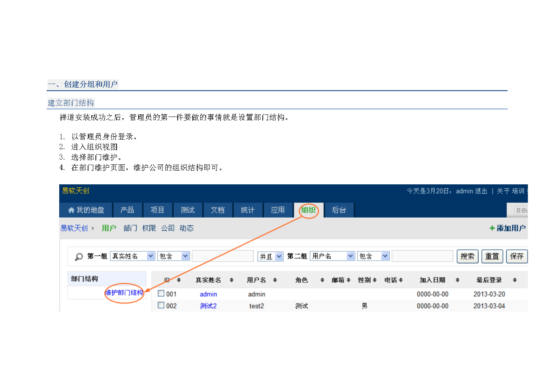Click the 退出 logout link
Image resolution: width=554 pixels, height=392 pixels.
click(481, 191)
